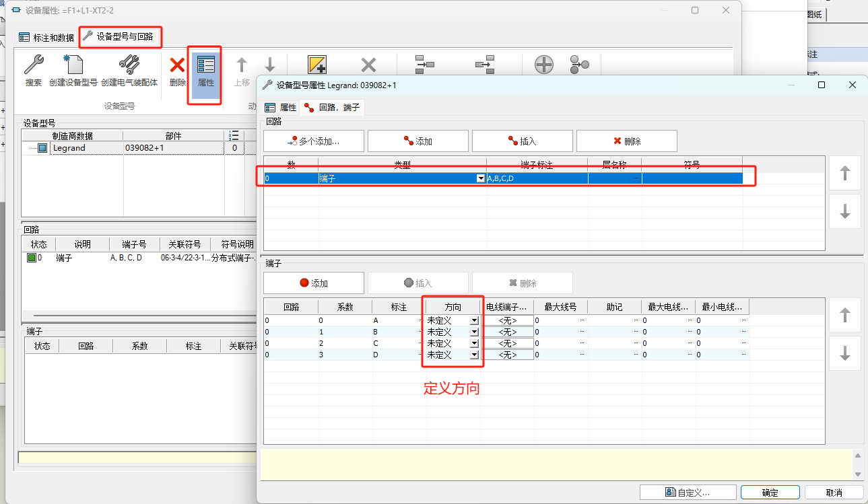Click the 层名称 browse ... cell

click(635, 178)
